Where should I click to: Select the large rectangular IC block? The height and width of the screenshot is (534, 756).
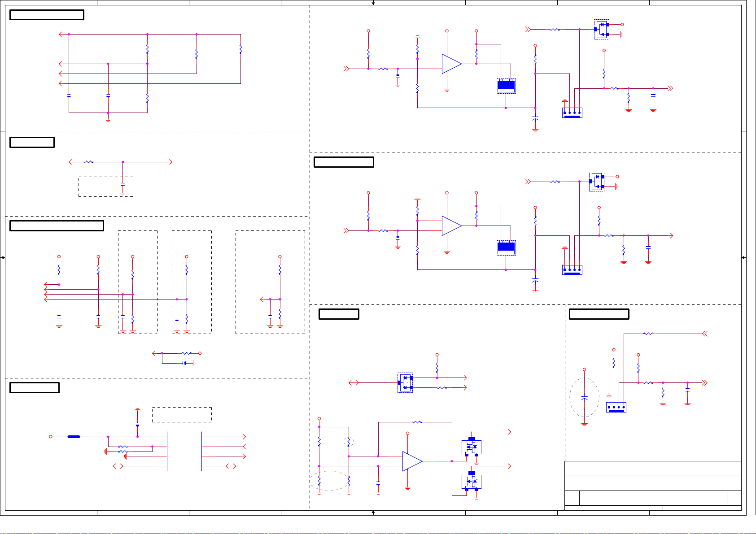[184, 452]
